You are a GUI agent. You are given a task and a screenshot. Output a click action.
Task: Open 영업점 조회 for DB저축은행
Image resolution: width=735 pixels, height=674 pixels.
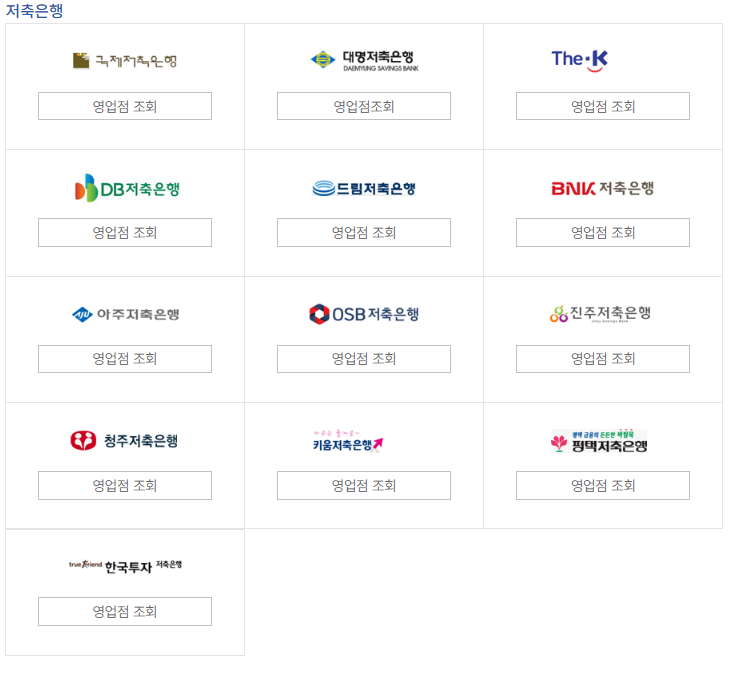(125, 232)
